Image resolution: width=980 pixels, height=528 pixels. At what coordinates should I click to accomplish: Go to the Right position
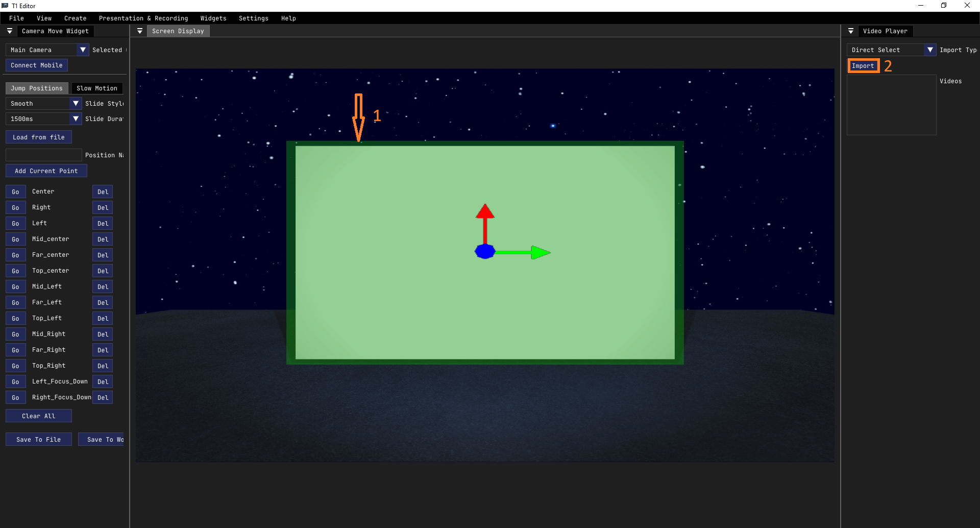coord(16,208)
